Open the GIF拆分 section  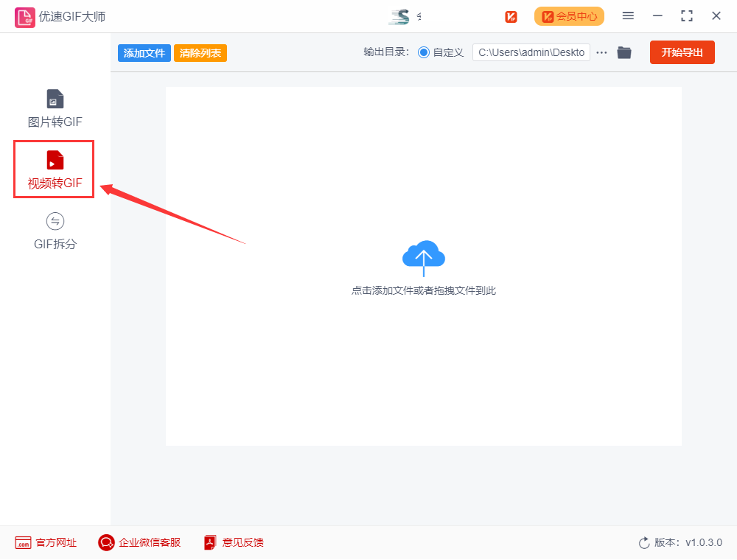tap(55, 231)
